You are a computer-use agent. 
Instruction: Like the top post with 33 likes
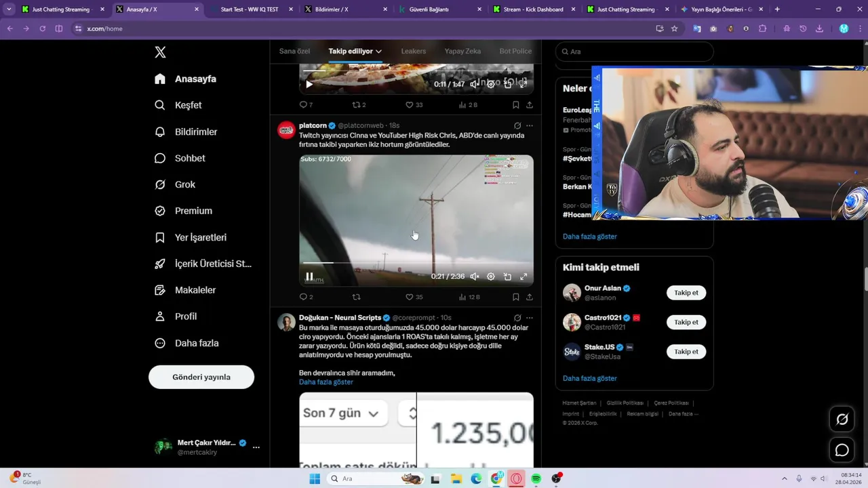[x=413, y=104]
